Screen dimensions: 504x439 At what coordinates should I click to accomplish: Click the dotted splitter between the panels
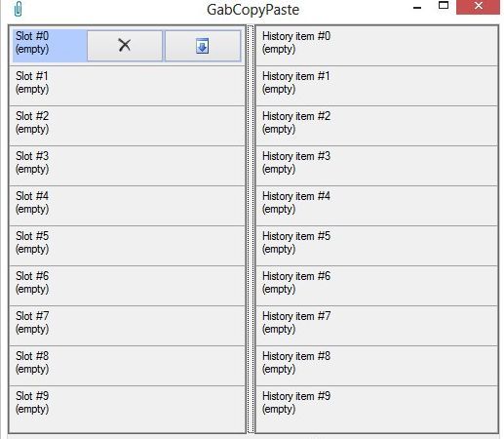[251, 229]
